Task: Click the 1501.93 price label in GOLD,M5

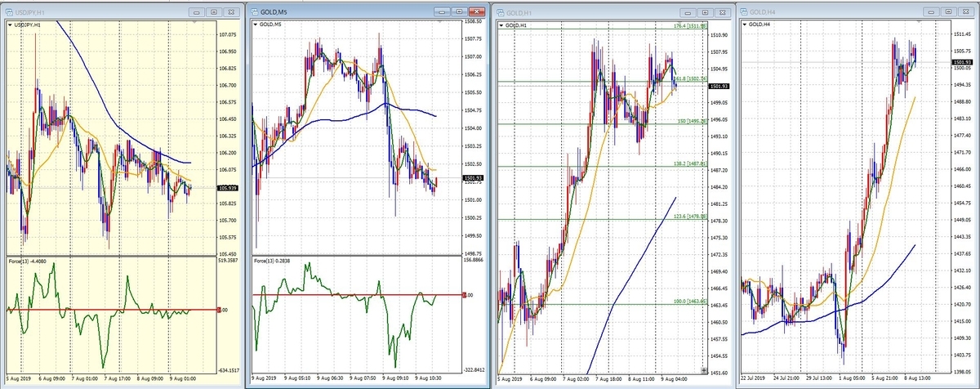Action: (473, 177)
